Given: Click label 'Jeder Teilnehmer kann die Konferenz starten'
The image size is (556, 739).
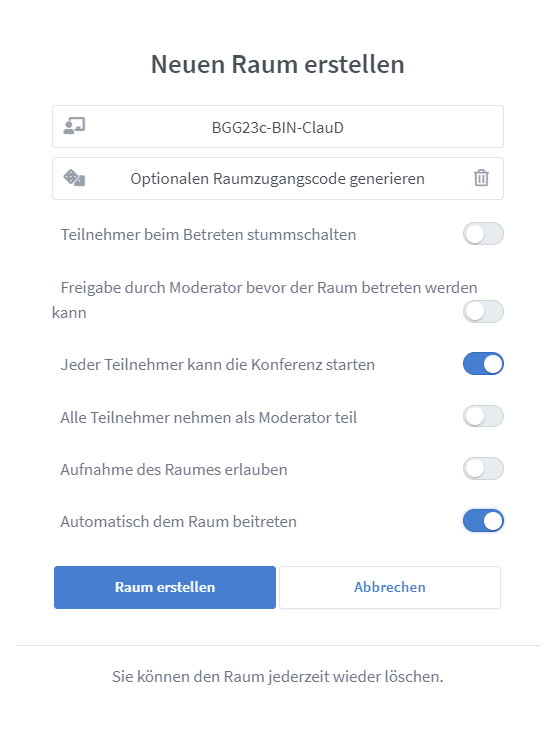Looking at the screenshot, I should [218, 365].
